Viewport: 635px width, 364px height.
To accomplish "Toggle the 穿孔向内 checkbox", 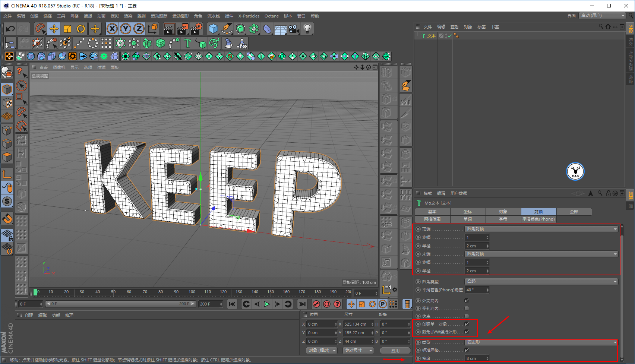I will [467, 308].
